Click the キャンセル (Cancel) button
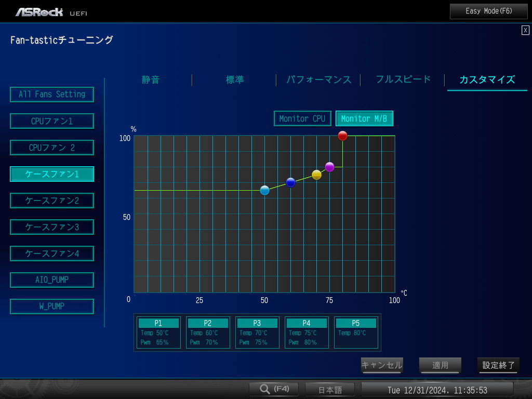This screenshot has width=532, height=399. (382, 365)
